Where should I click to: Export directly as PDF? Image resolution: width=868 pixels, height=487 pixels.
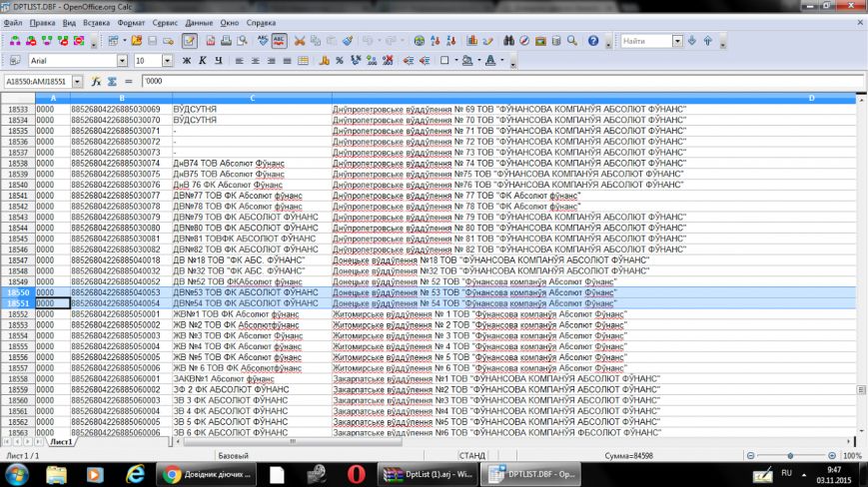[211, 41]
